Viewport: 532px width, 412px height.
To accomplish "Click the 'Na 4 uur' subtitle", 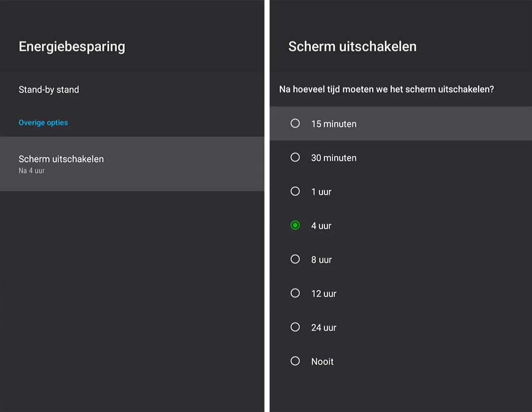I will (32, 171).
